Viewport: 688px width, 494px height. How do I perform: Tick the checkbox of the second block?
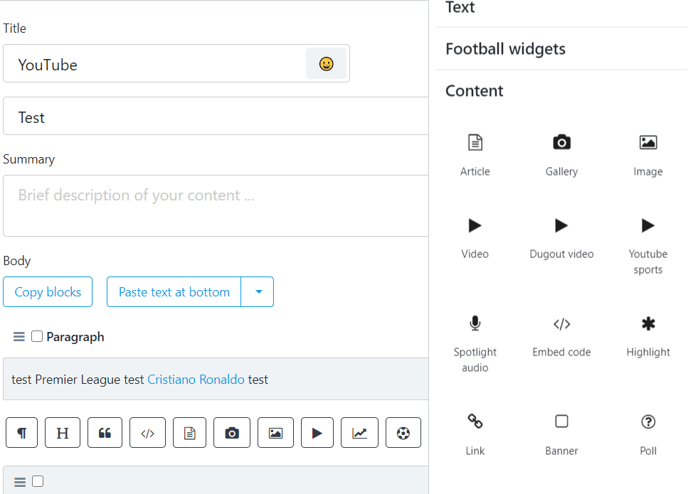click(38, 481)
